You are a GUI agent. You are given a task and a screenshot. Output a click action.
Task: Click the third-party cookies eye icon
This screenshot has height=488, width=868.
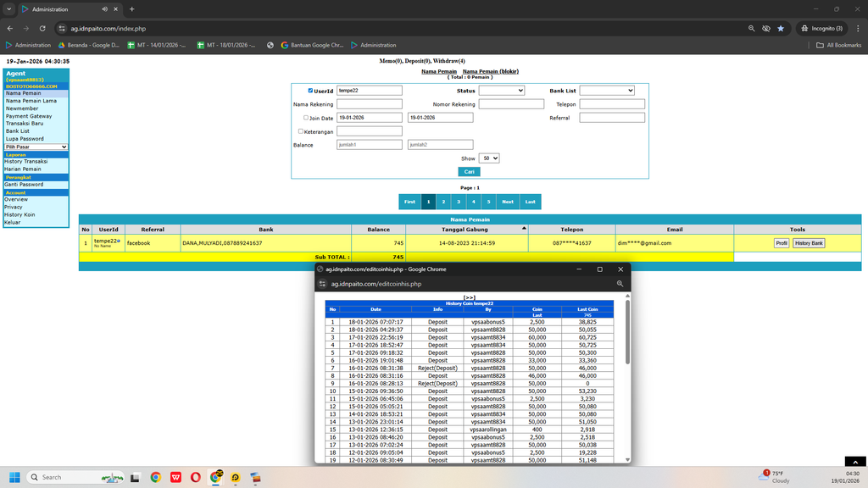point(766,28)
